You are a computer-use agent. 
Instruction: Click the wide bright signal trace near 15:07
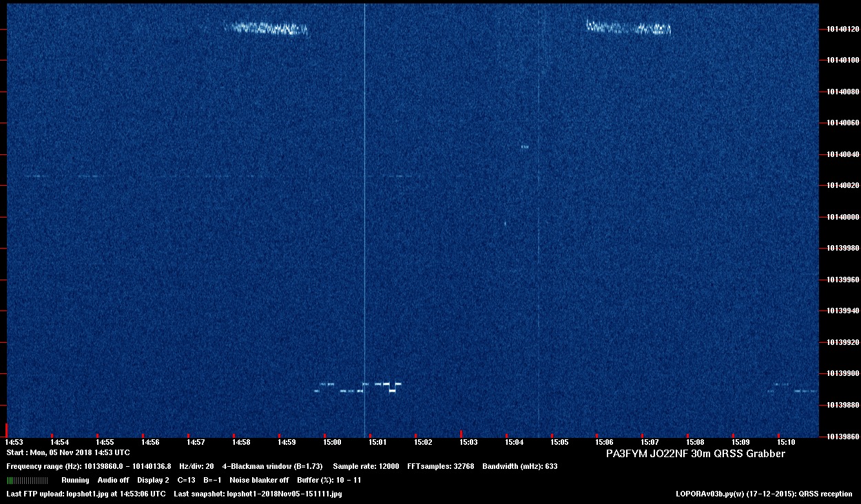[x=629, y=28]
